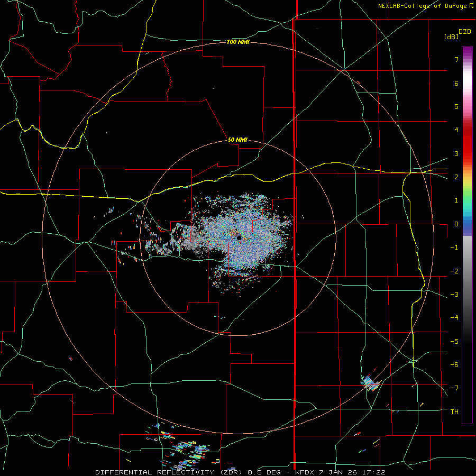Click the ZDR color scale bar

click(x=467, y=235)
